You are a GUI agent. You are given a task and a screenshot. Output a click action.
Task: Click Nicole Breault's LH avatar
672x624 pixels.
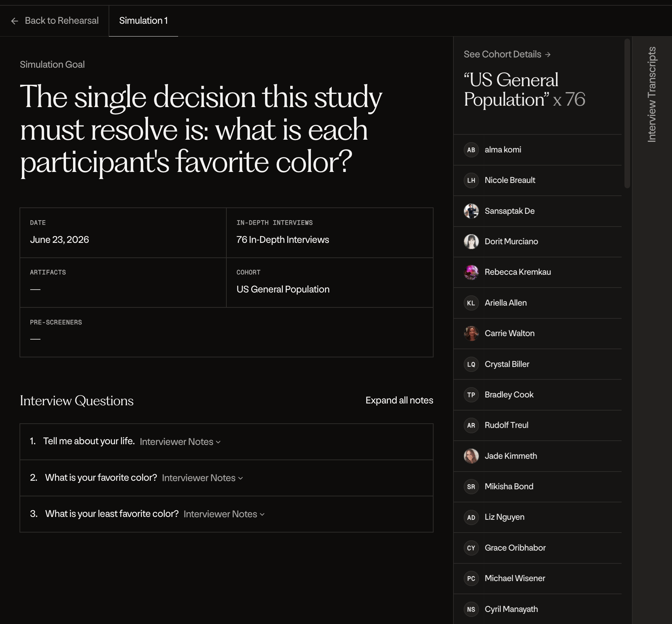click(471, 180)
